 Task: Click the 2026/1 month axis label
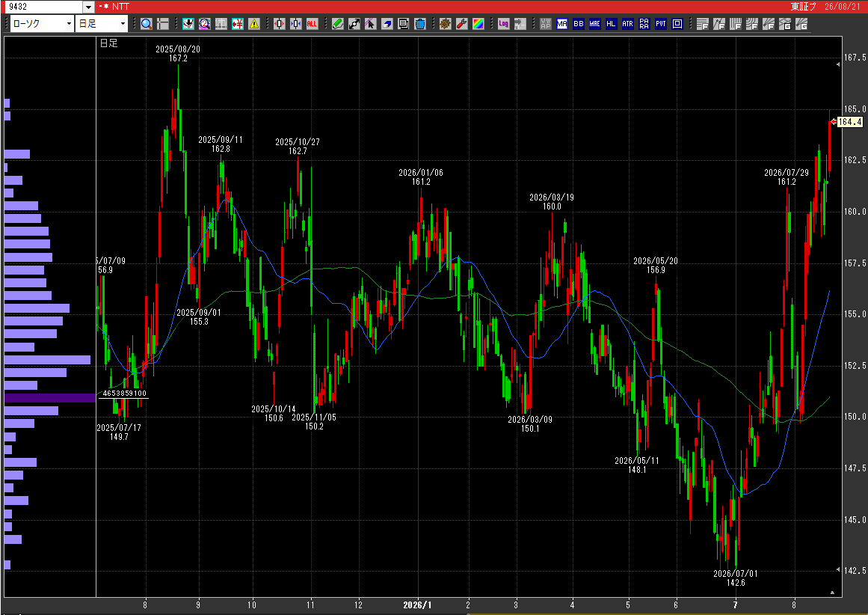417,605
